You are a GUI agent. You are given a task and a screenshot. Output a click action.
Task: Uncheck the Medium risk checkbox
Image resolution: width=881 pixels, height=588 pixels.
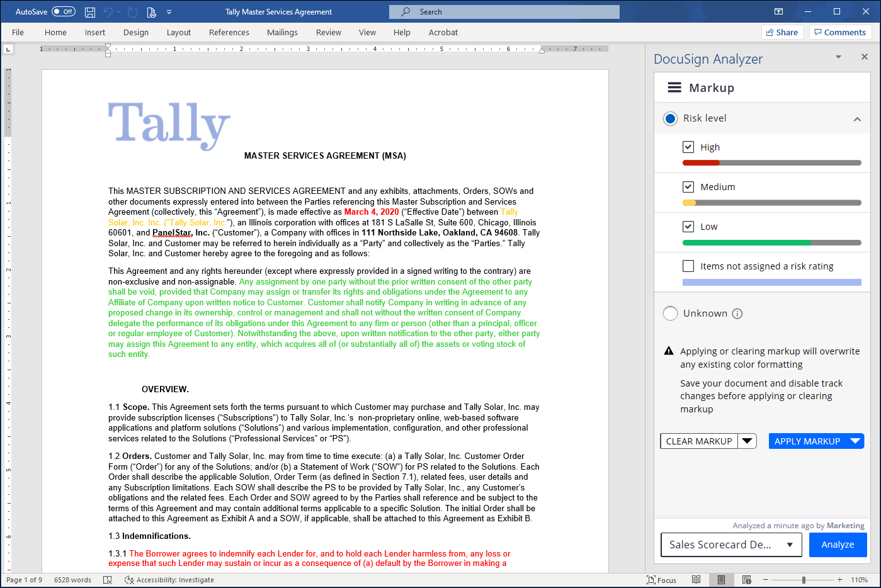pyautogui.click(x=688, y=186)
